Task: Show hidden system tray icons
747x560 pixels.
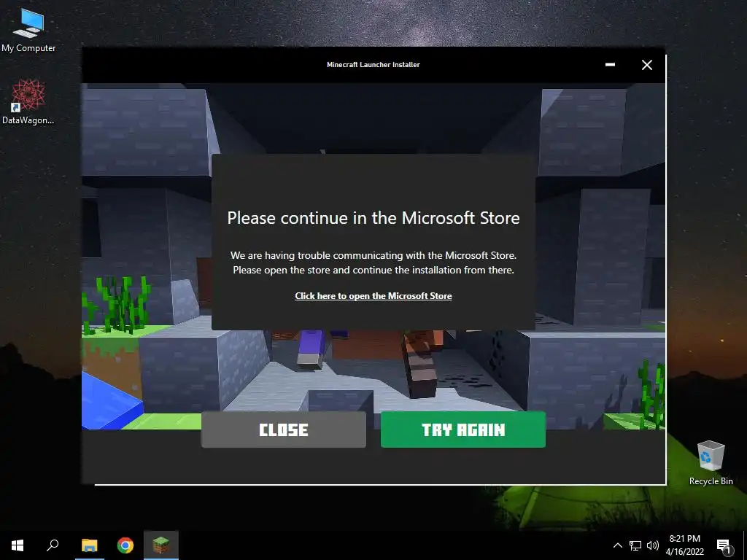Action: coord(617,545)
